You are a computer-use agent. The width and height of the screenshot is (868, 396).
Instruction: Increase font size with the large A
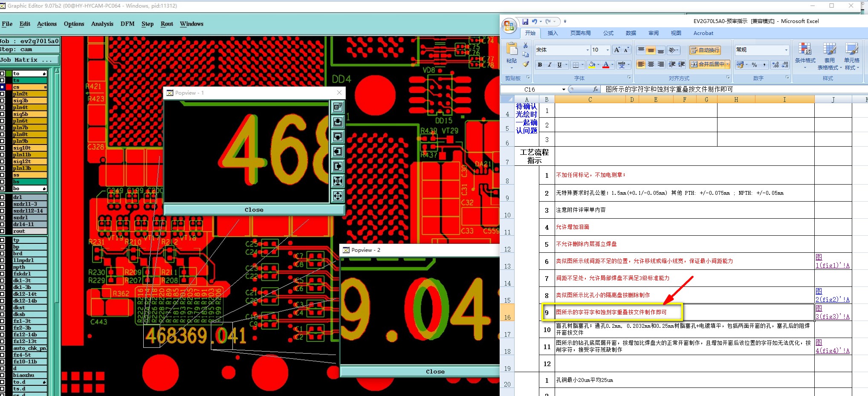616,50
